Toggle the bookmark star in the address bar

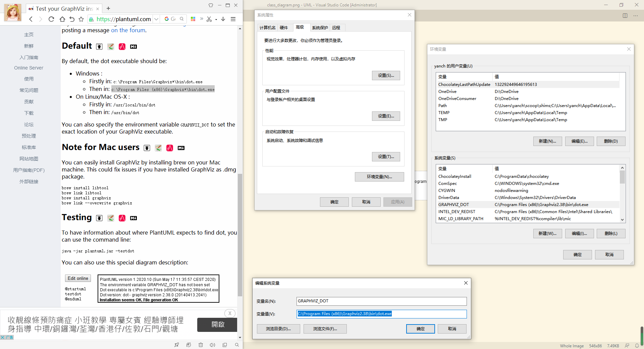(81, 19)
